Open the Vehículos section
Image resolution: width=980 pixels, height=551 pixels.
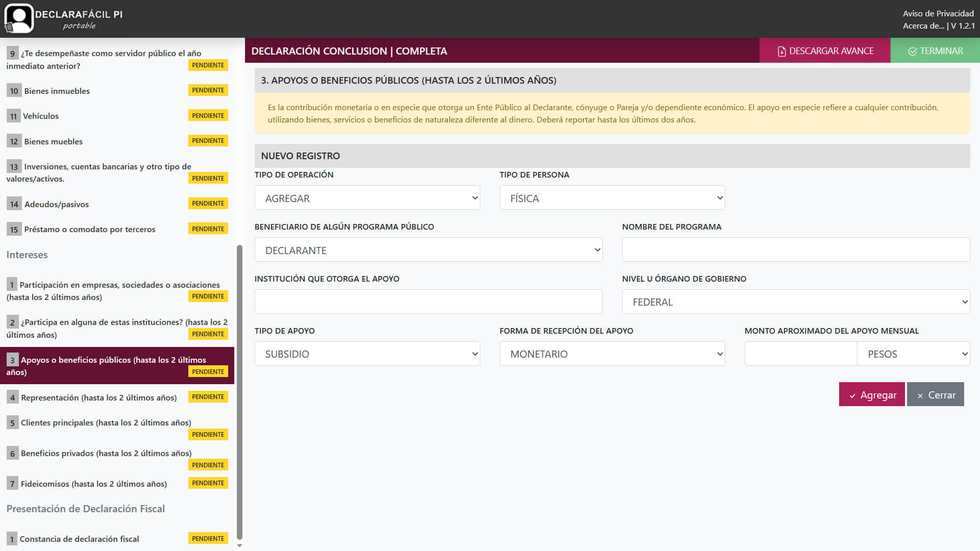tap(117, 116)
